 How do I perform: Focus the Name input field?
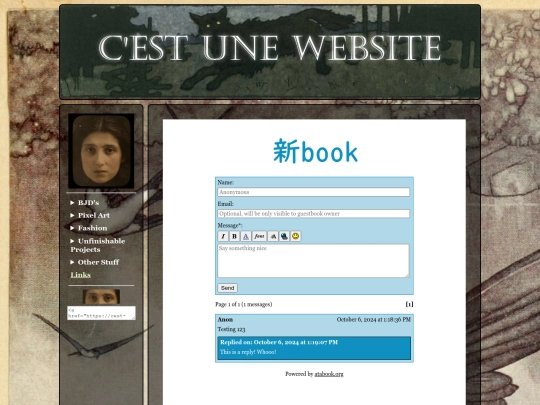[313, 192]
